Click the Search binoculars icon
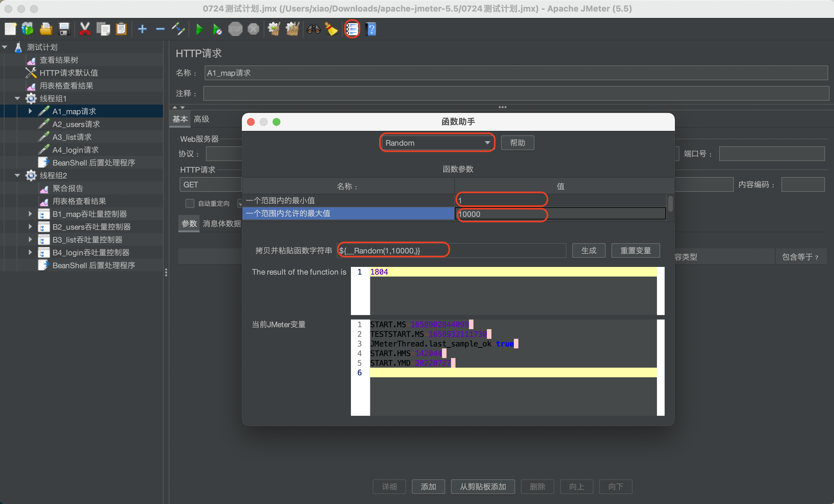This screenshot has height=504, width=834. 313,29
